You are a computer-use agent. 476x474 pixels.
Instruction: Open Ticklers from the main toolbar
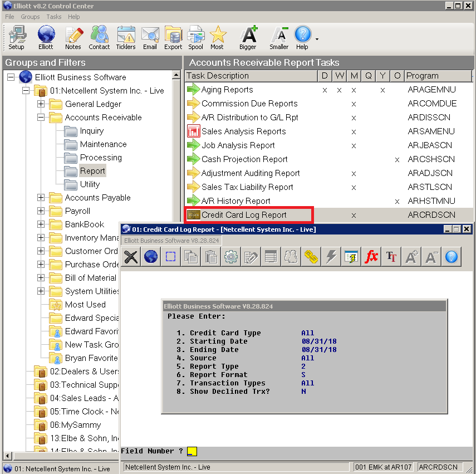(x=126, y=38)
